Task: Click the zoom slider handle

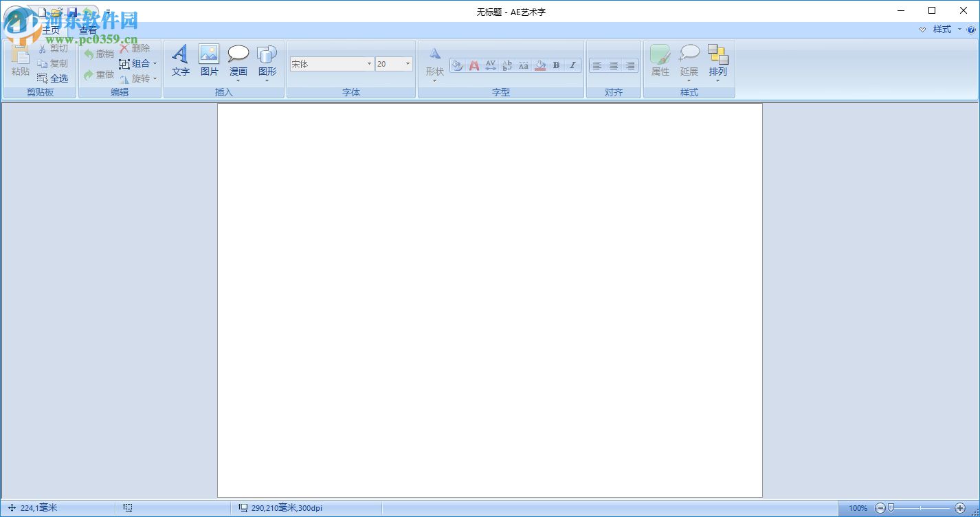Action: (x=891, y=508)
